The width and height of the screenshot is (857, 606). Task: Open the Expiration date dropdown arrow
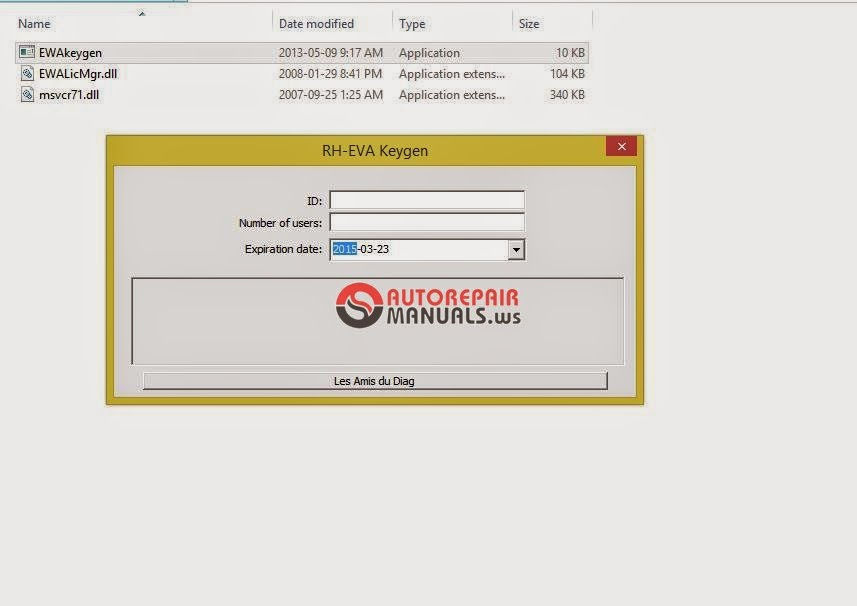click(516, 250)
